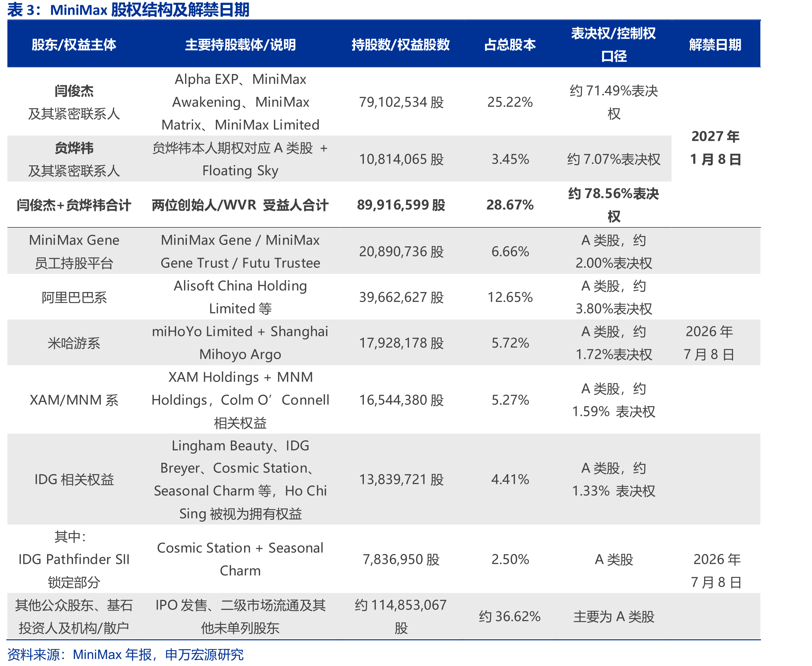Image resolution: width=812 pixels, height=666 pixels.
Task: Click the cell 'A 类股，约 1.33% 表决权'
Action: 614,480
